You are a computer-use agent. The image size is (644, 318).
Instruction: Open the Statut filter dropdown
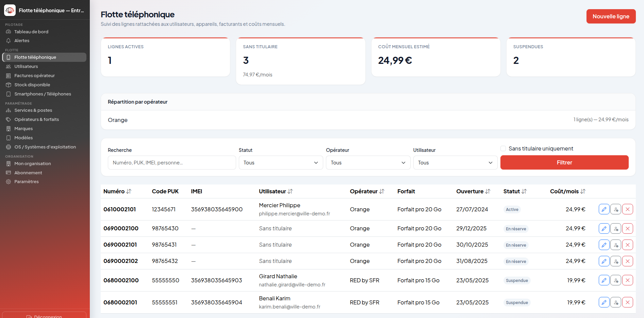[281, 163]
